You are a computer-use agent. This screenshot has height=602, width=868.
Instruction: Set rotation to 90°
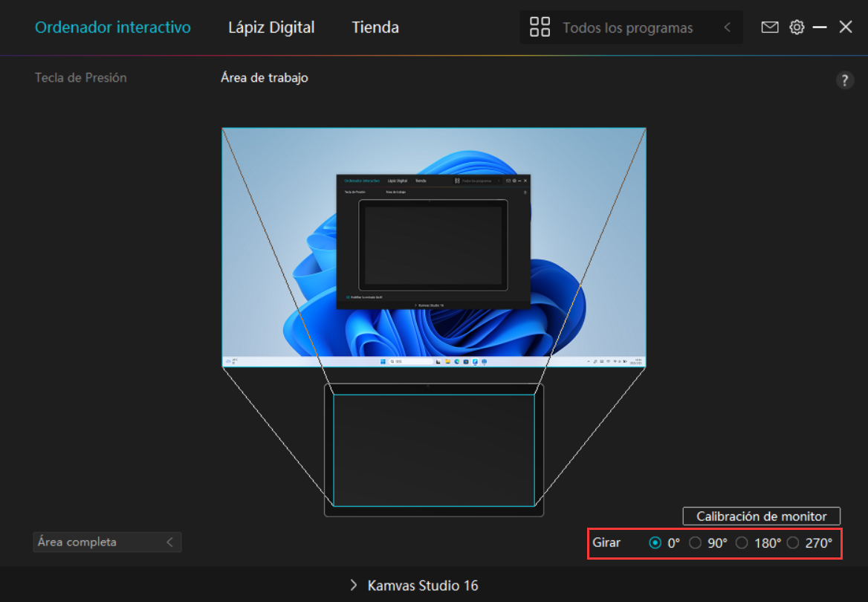tap(696, 543)
